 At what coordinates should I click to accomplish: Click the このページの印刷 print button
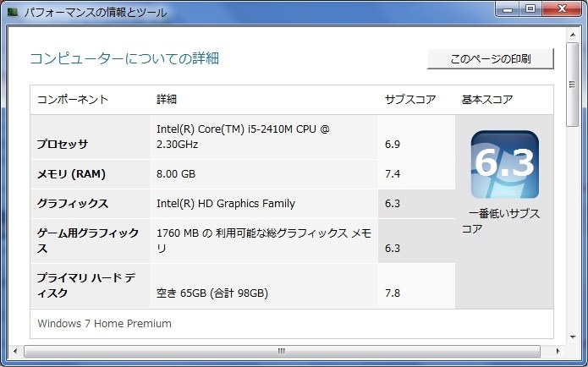(491, 59)
